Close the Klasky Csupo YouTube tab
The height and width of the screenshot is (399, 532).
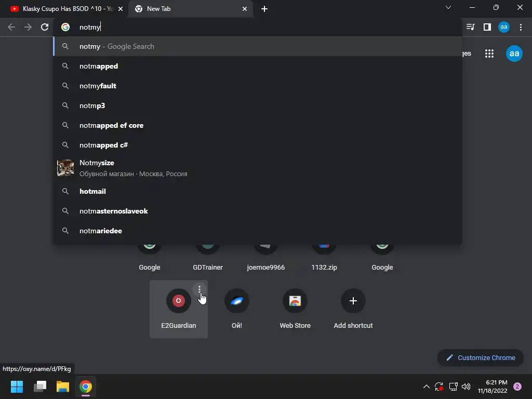pyautogui.click(x=121, y=9)
